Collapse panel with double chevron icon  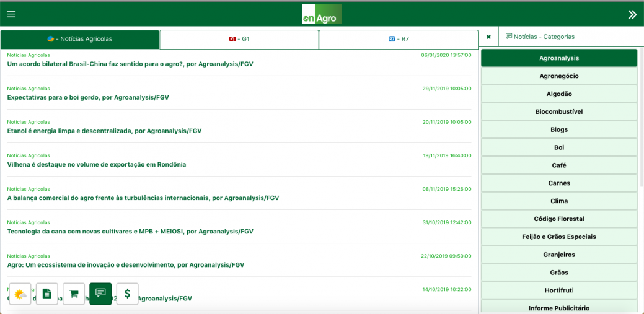coord(632,14)
